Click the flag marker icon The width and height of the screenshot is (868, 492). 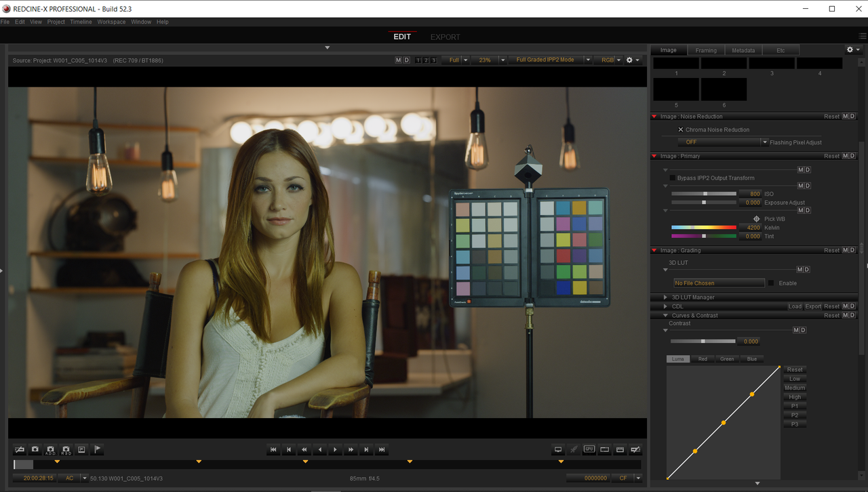(x=97, y=449)
